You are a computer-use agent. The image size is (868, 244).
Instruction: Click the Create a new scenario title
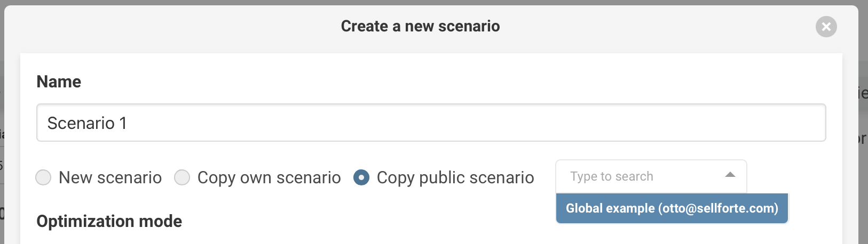click(x=420, y=26)
